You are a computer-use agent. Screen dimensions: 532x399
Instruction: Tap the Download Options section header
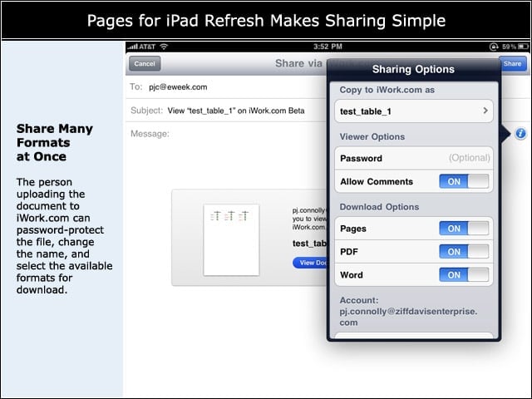tap(379, 207)
